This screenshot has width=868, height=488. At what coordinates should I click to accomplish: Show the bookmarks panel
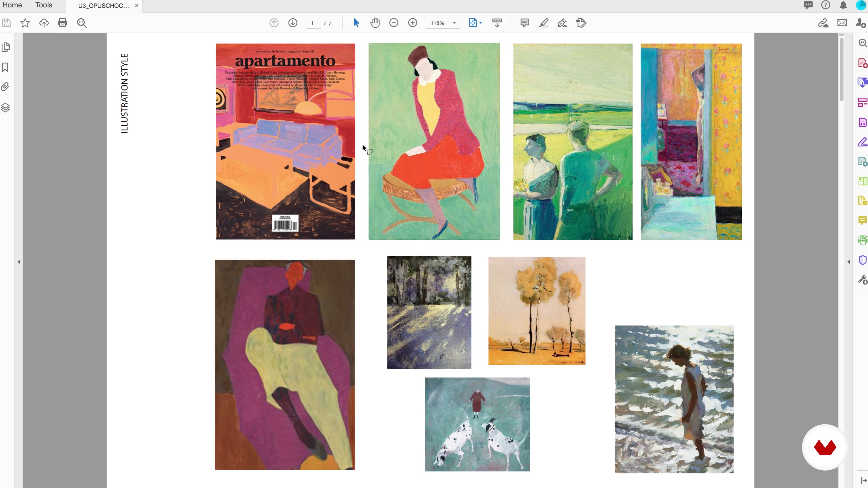click(5, 67)
